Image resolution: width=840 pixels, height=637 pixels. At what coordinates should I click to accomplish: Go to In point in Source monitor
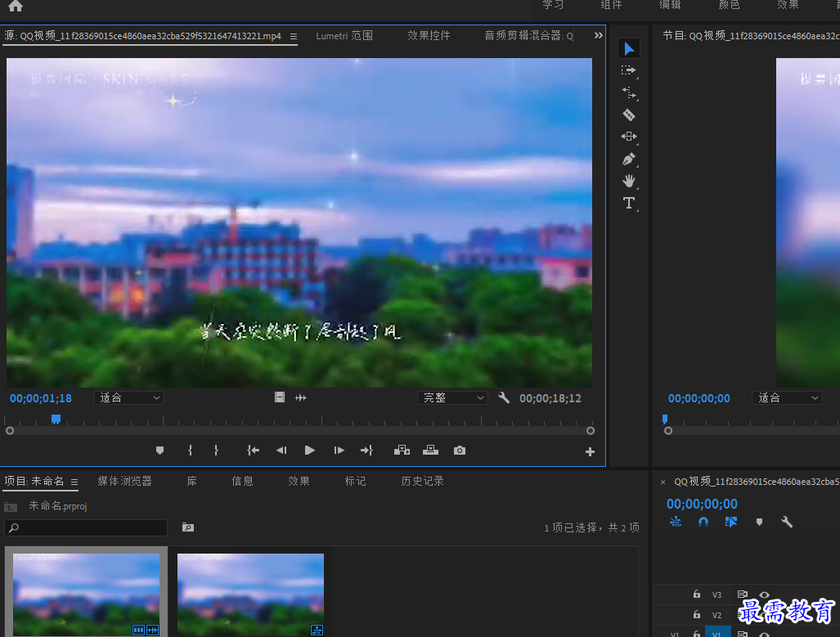(x=254, y=451)
